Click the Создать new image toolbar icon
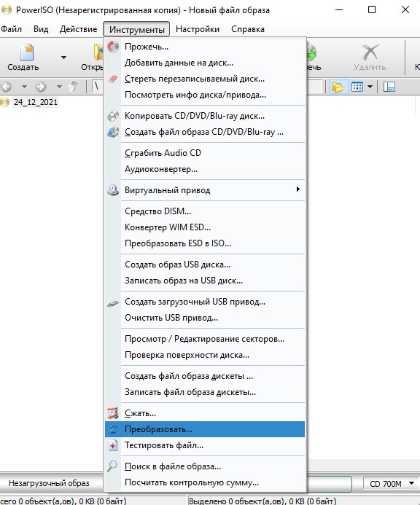Screen dimensions: 420x505 [x=26, y=52]
